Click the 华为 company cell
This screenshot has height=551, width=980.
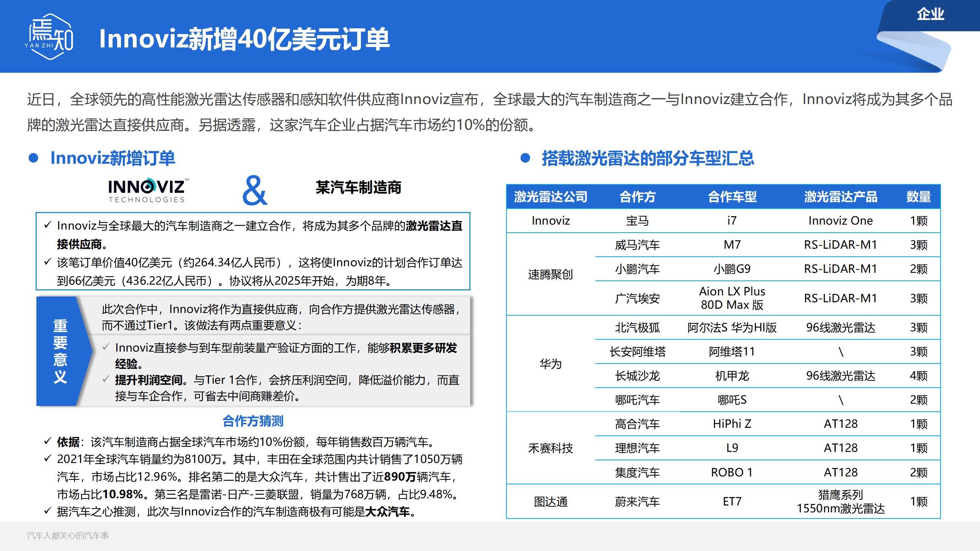point(550,364)
